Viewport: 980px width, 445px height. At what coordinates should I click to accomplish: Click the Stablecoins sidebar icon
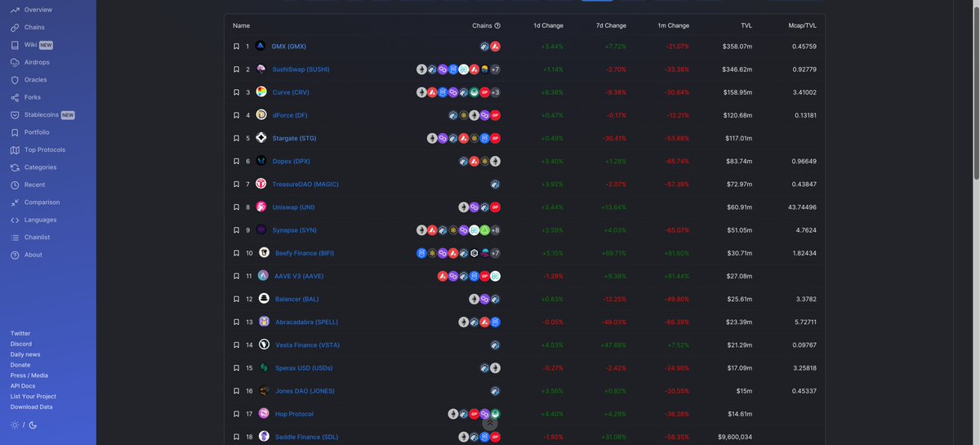[16, 115]
